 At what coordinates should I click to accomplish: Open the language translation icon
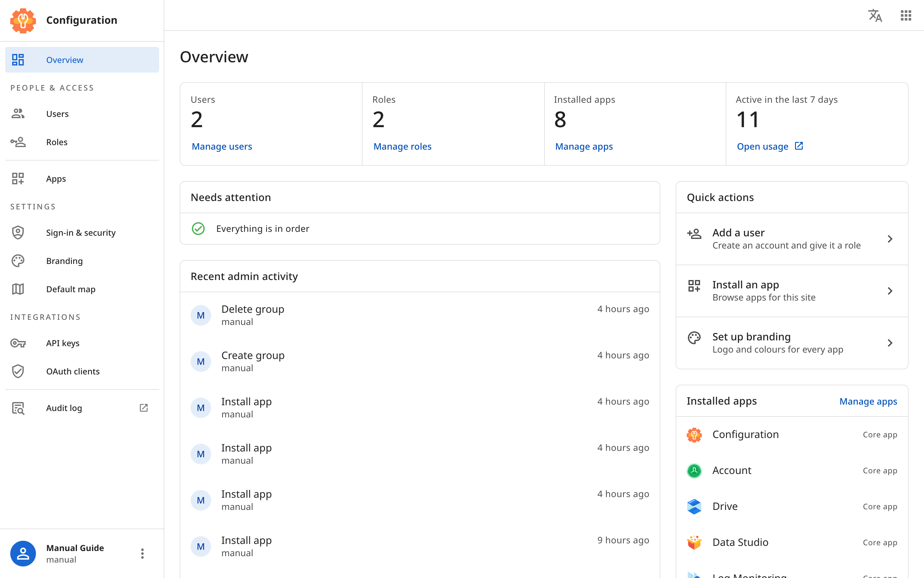875,15
